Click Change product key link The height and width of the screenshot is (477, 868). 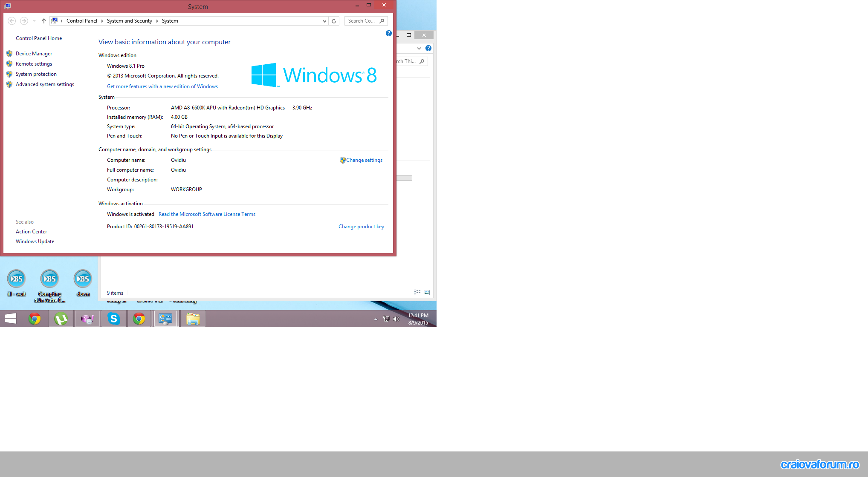[361, 227]
